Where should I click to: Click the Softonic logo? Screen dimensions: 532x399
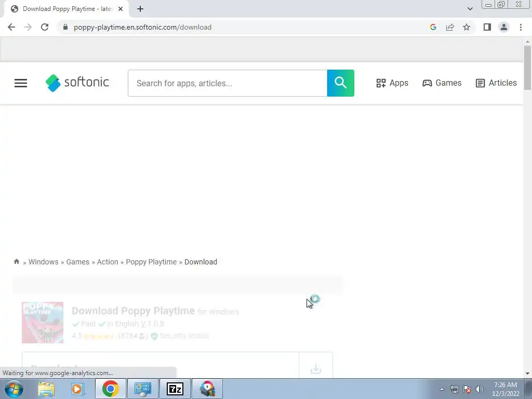coord(77,83)
